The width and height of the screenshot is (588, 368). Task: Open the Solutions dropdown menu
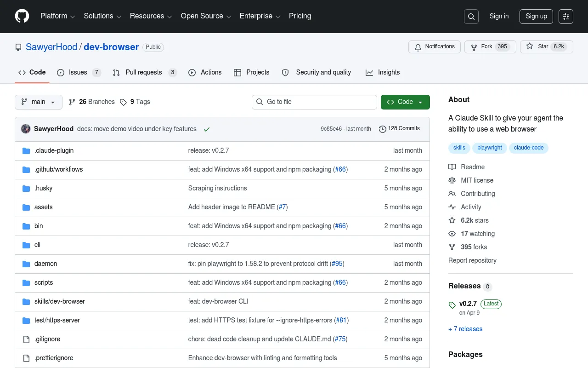point(102,16)
